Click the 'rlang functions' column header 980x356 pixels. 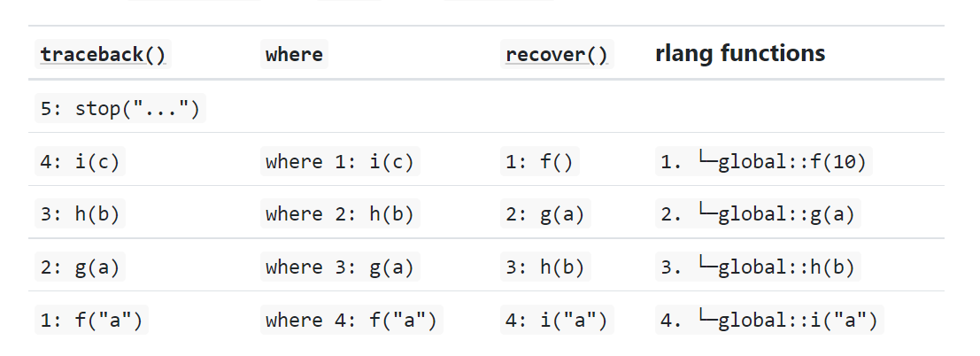tap(740, 53)
